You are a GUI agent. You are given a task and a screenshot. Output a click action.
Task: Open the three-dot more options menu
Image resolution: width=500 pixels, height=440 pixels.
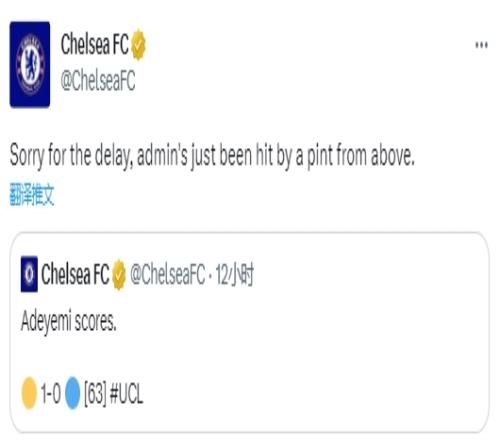coord(481,45)
